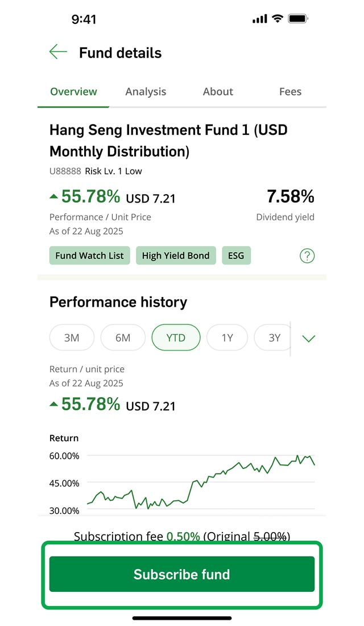Tap the ESG tag
The height and width of the screenshot is (626, 364).
click(236, 256)
